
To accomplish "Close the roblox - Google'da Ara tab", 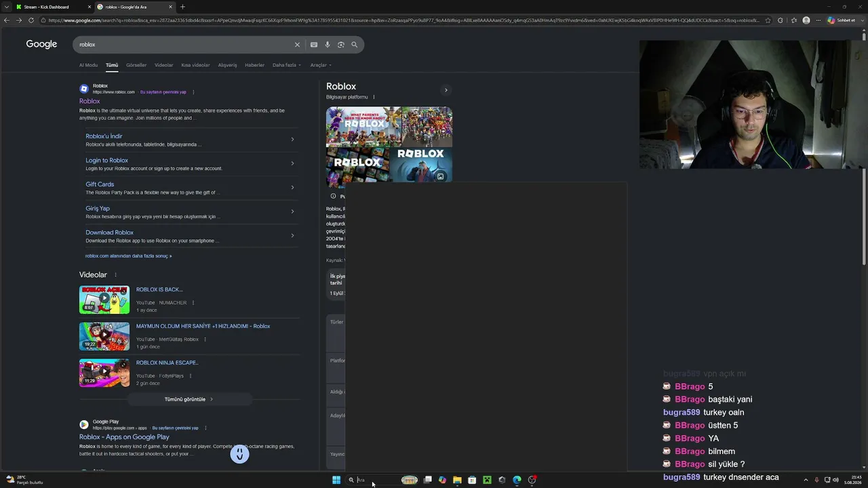I will click(x=171, y=7).
